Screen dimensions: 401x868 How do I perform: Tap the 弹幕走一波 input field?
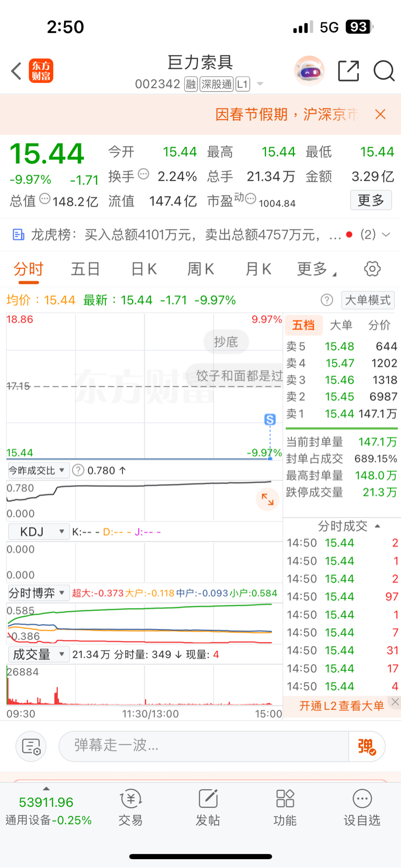tap(204, 746)
